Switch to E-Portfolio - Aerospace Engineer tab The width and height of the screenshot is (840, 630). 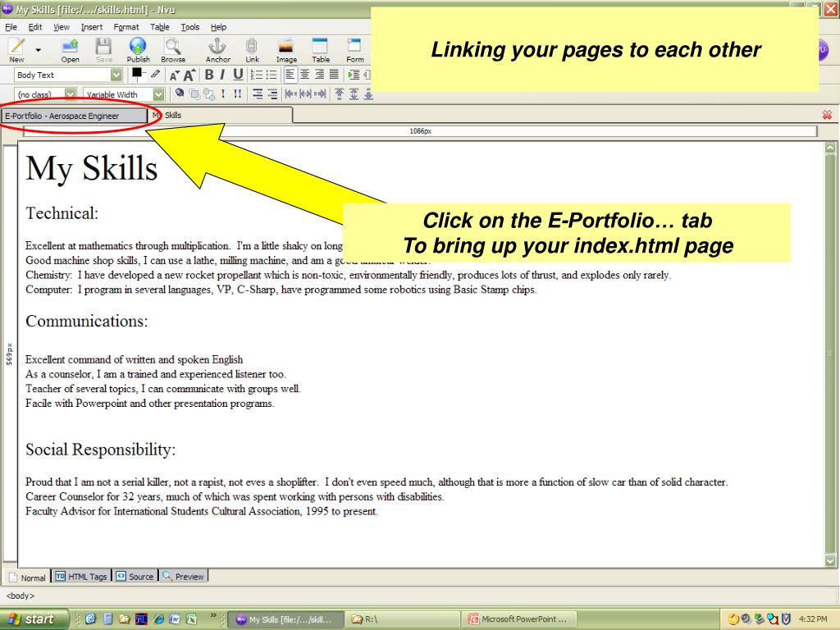[74, 116]
